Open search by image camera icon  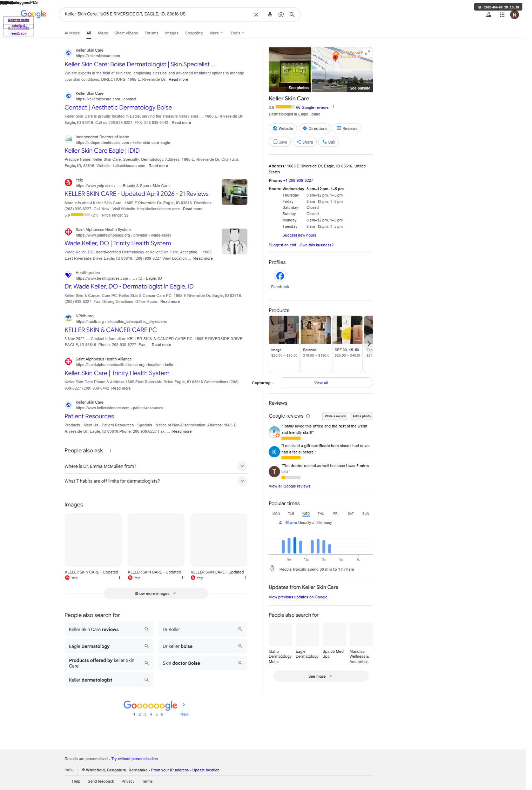tap(281, 15)
